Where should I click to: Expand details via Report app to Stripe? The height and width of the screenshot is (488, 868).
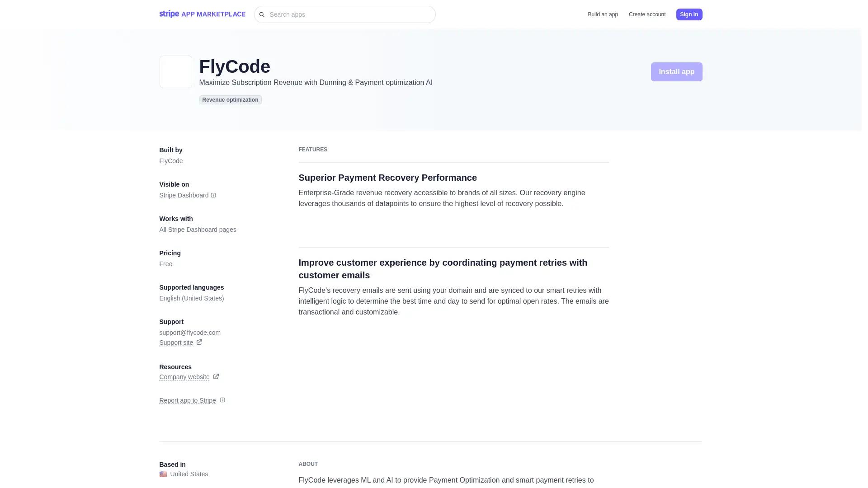[188, 400]
